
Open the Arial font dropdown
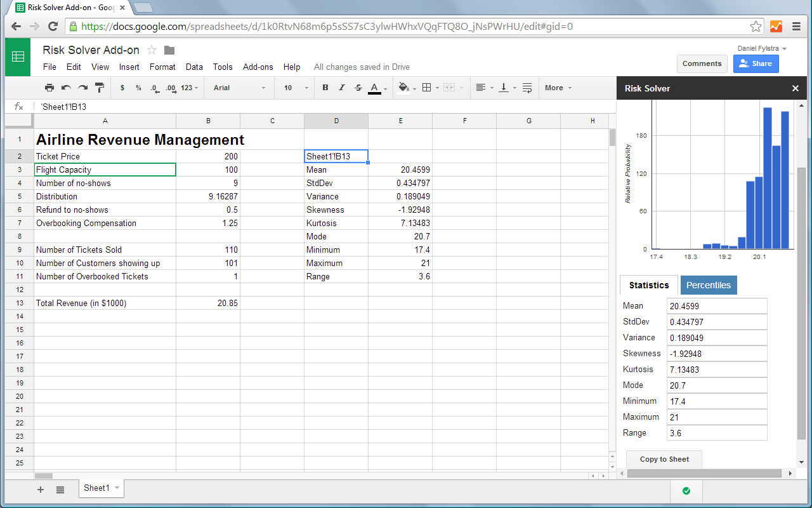(x=239, y=88)
